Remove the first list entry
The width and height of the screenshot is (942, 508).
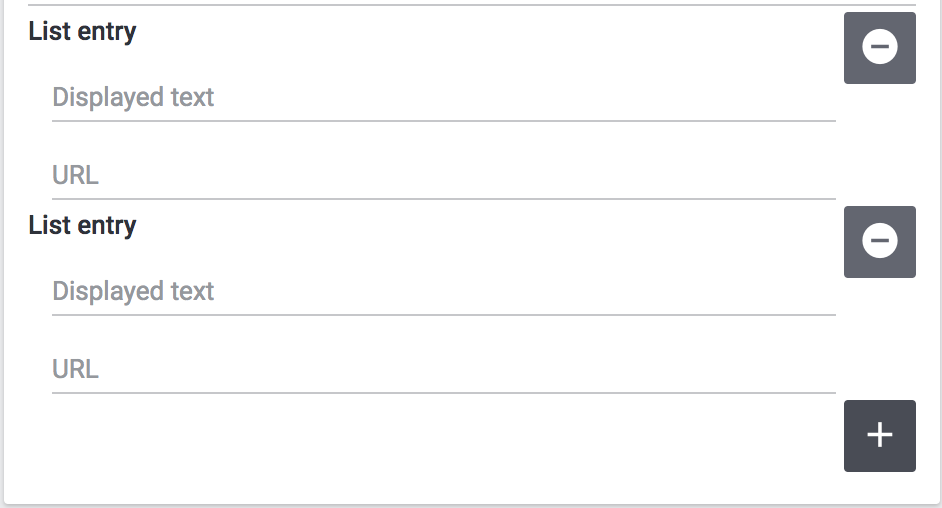point(879,48)
